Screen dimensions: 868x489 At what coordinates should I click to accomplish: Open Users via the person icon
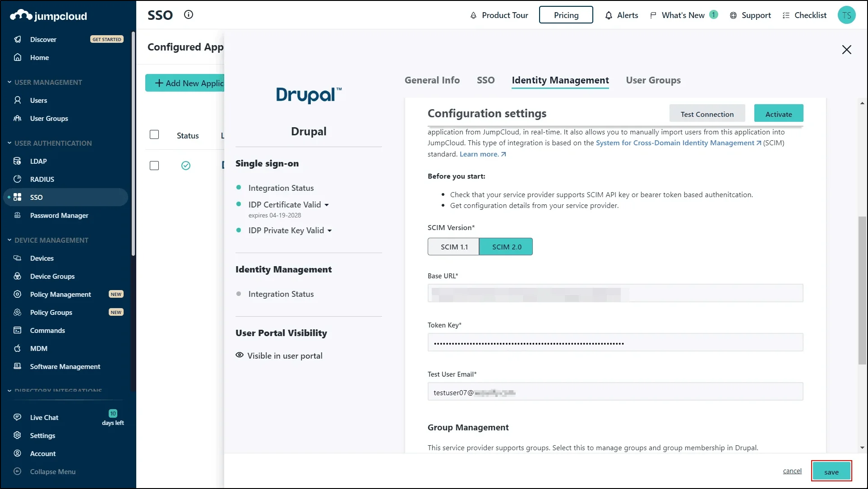pyautogui.click(x=18, y=100)
